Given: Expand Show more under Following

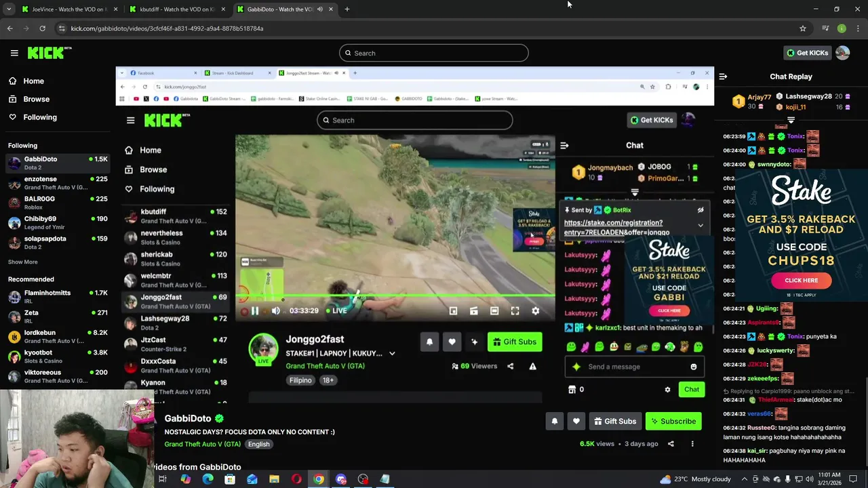Looking at the screenshot, I should (x=22, y=262).
